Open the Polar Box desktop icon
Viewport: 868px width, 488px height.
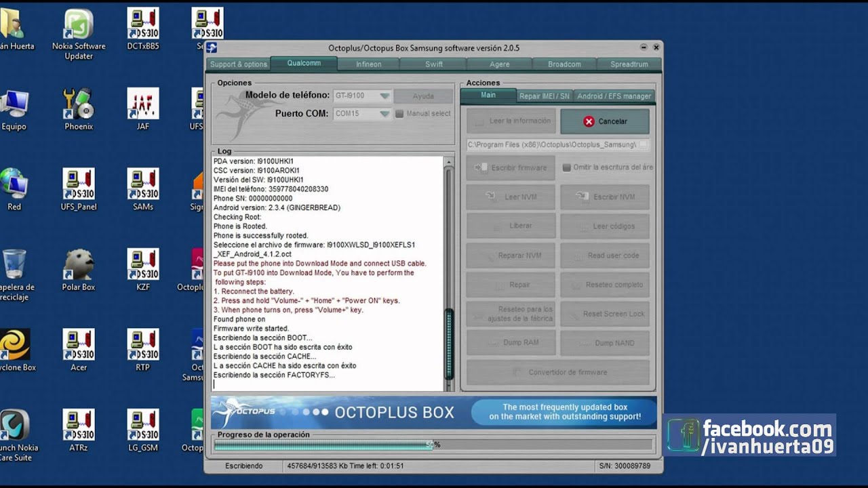pos(79,270)
